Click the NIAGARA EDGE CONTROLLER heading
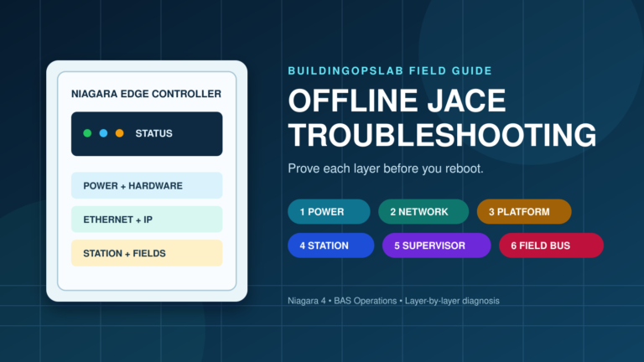The width and height of the screenshot is (644, 362). [x=146, y=94]
